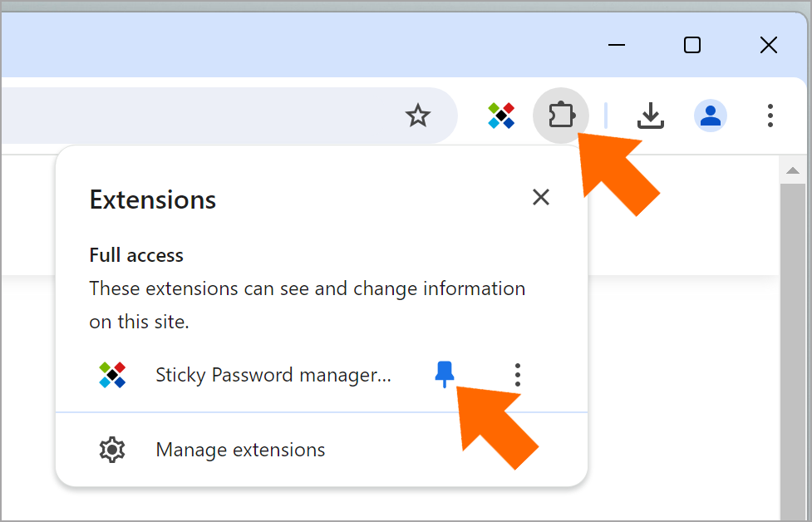
Task: Close the Extensions popup panel
Action: click(x=541, y=197)
